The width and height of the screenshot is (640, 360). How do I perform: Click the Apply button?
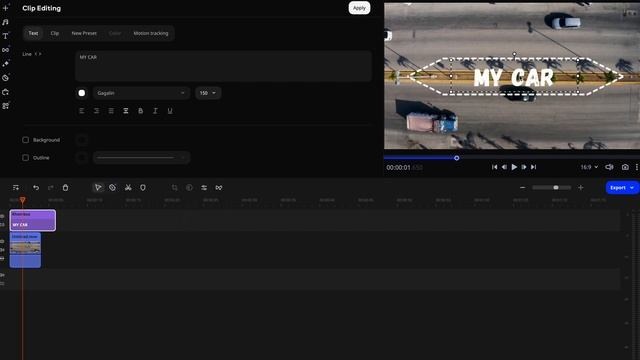click(359, 8)
